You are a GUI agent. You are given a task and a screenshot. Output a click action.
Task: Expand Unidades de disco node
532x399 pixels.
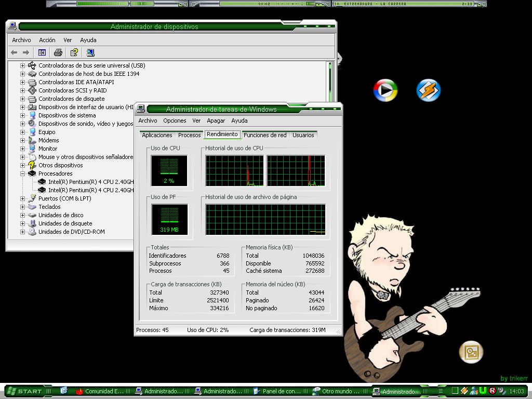[22, 215]
